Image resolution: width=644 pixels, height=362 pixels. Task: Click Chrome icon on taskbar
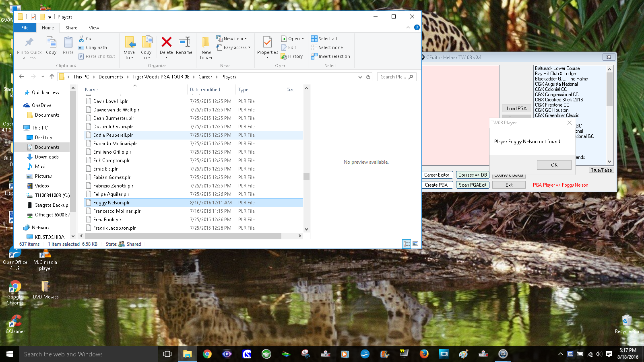point(207,354)
